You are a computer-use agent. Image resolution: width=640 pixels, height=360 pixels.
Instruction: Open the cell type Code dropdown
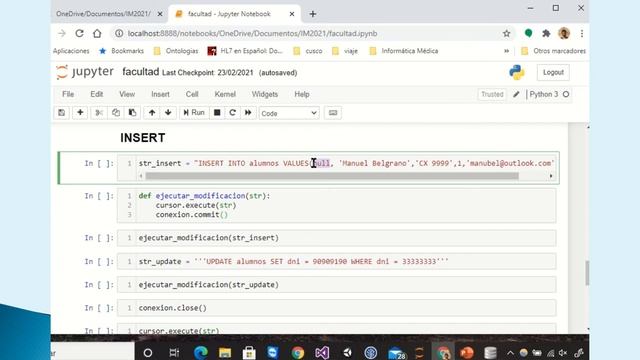tap(289, 113)
